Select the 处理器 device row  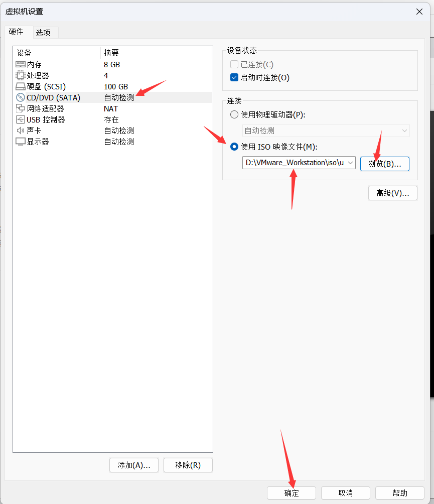[113, 75]
